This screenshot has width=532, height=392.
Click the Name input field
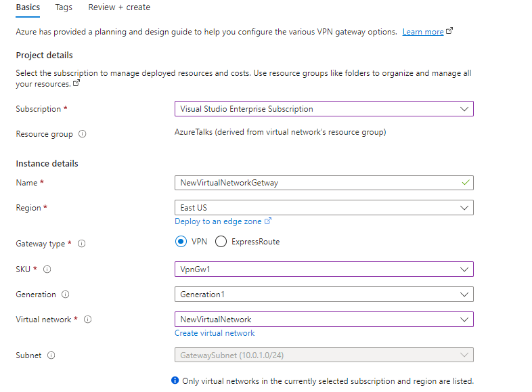324,183
